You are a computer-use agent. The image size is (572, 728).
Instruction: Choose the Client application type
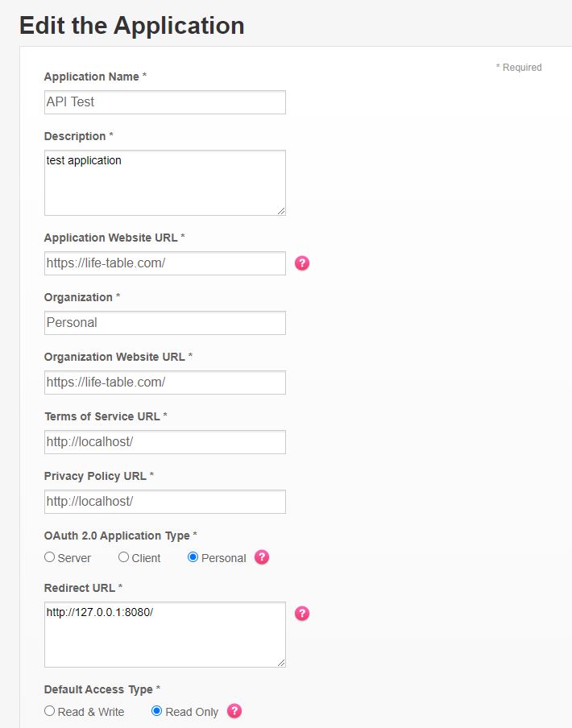pos(124,557)
